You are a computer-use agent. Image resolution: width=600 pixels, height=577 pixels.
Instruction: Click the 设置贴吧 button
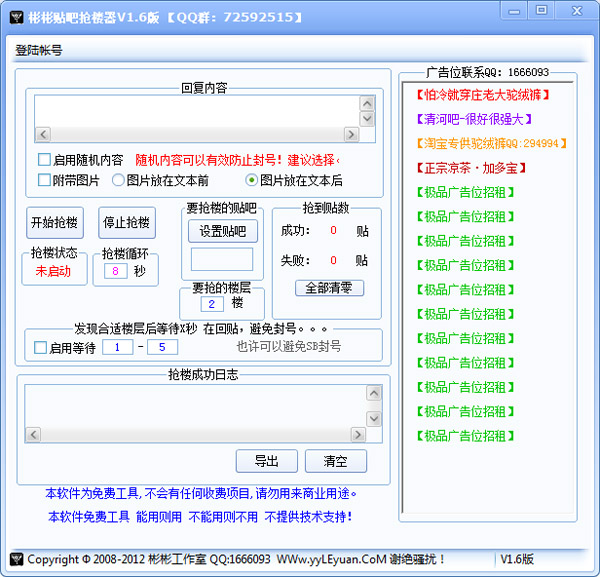[223, 231]
